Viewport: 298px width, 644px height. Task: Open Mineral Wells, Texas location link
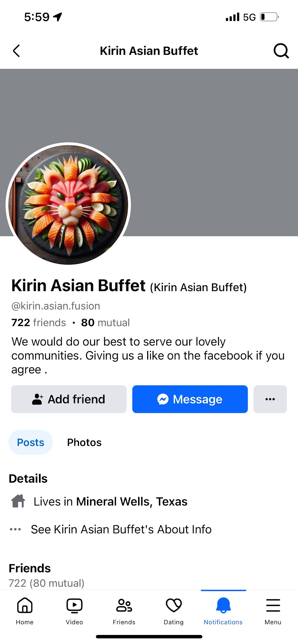point(132,501)
